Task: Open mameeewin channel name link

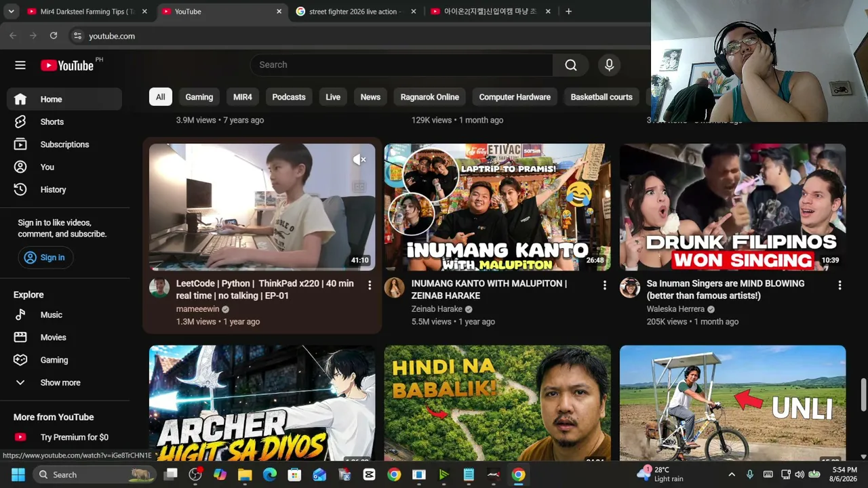Action: click(x=198, y=309)
